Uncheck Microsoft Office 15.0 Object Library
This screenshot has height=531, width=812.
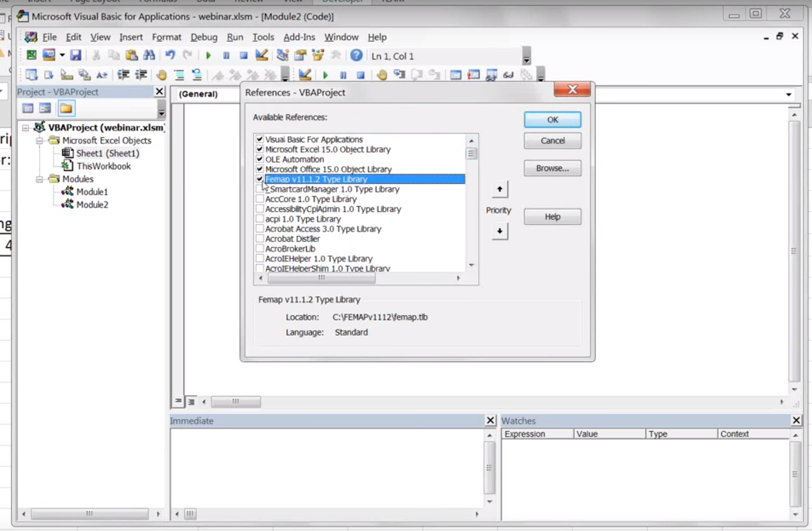click(x=260, y=169)
